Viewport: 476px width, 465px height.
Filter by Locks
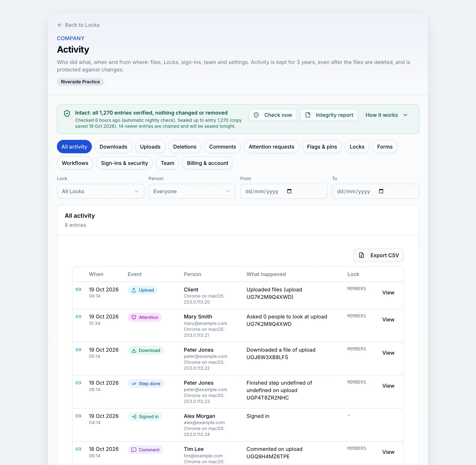pos(357,147)
